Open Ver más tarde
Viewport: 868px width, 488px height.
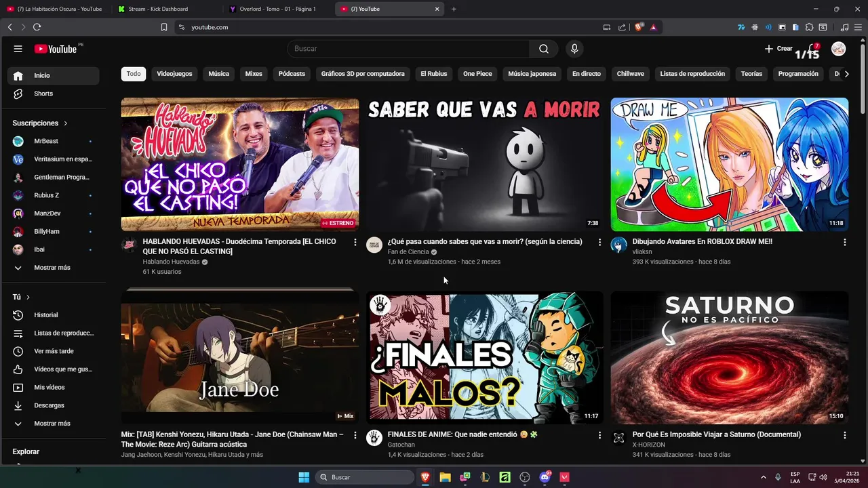54,351
